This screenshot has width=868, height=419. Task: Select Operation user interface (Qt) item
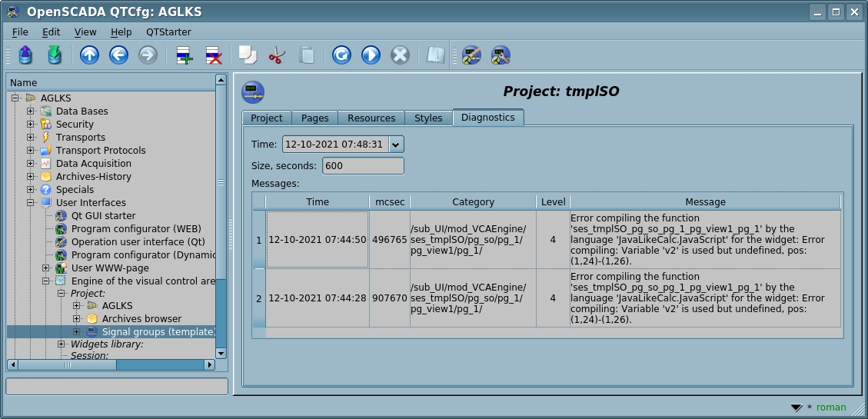[138, 242]
